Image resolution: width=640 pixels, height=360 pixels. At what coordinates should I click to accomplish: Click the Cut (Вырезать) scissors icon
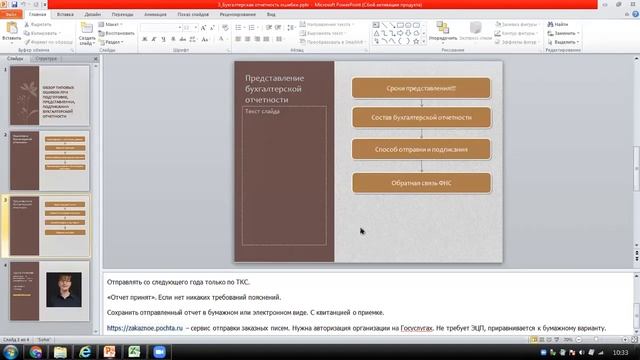(27, 24)
